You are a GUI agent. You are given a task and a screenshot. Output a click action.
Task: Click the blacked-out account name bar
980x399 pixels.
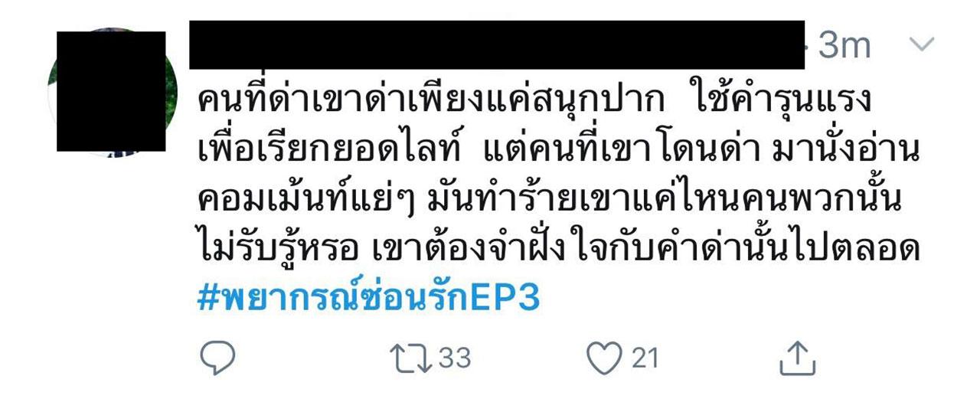tap(496, 45)
